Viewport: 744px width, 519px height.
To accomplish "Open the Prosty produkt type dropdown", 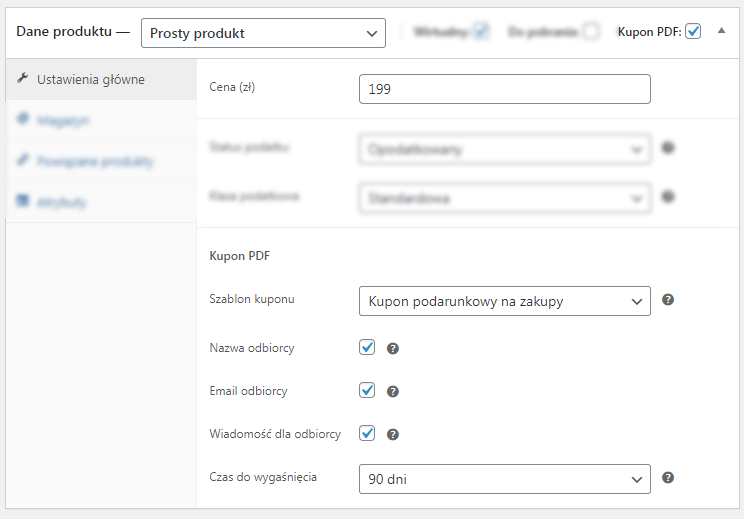I will (x=263, y=33).
